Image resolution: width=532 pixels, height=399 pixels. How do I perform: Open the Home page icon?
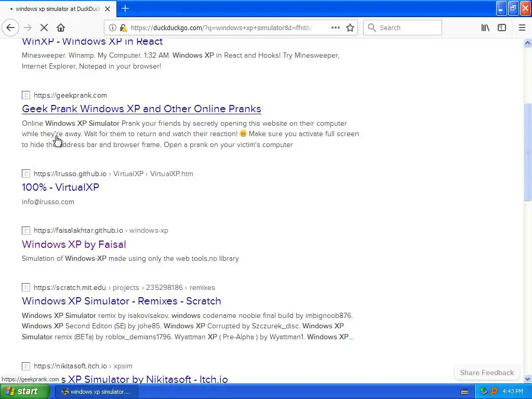pos(61,28)
